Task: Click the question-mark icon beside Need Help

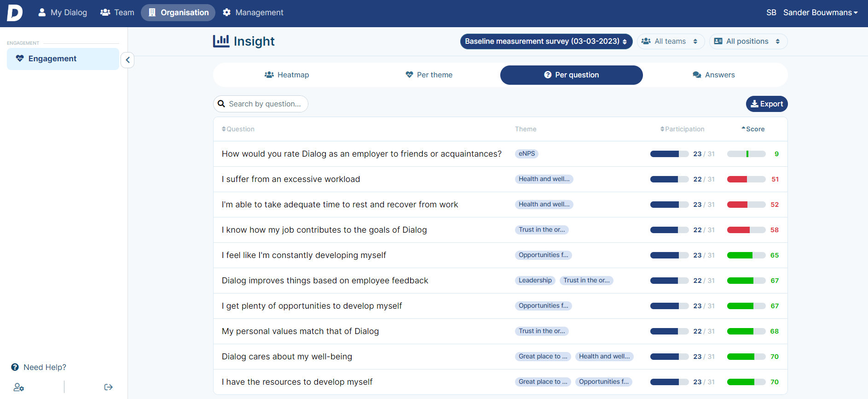Action: (15, 367)
